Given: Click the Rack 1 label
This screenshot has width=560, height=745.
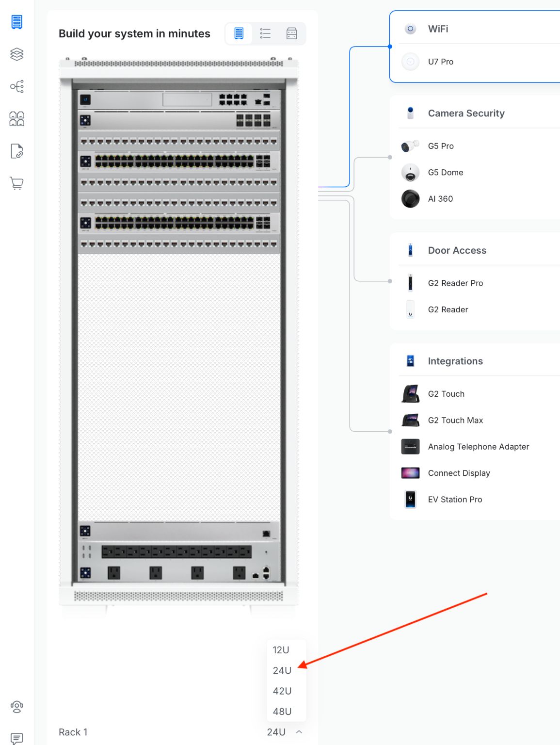Looking at the screenshot, I should pyautogui.click(x=73, y=732).
